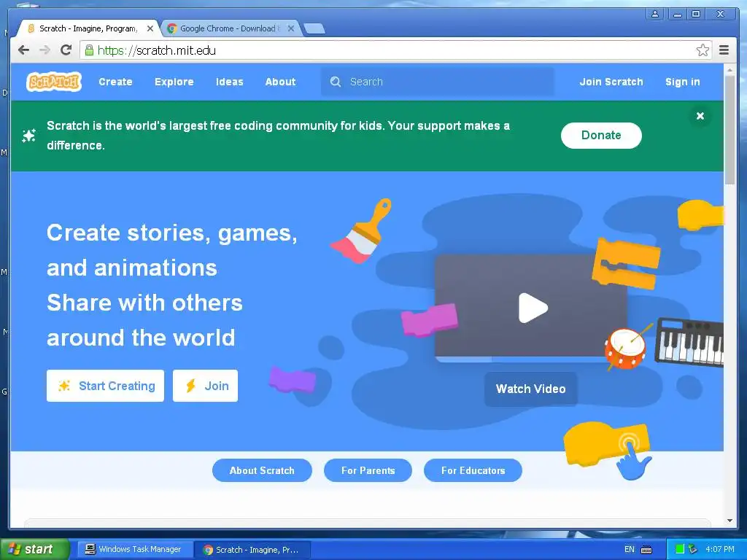Screen dimensions: 747x560
Task: Open the Create menu item
Action: [115, 82]
